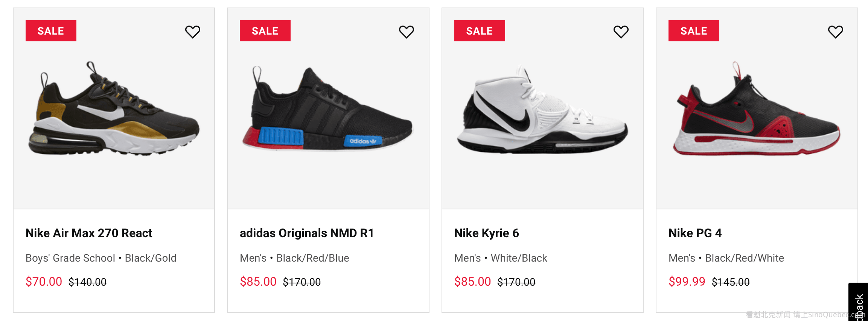This screenshot has width=868, height=321.
Task: Click adidas Originals NMD R1 product name
Action: point(307,233)
